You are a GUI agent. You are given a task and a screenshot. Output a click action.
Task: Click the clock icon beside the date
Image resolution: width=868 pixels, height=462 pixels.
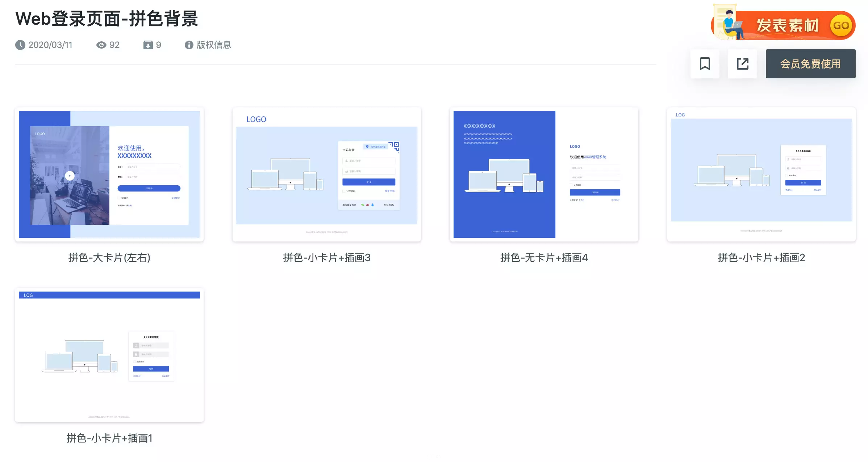click(20, 45)
